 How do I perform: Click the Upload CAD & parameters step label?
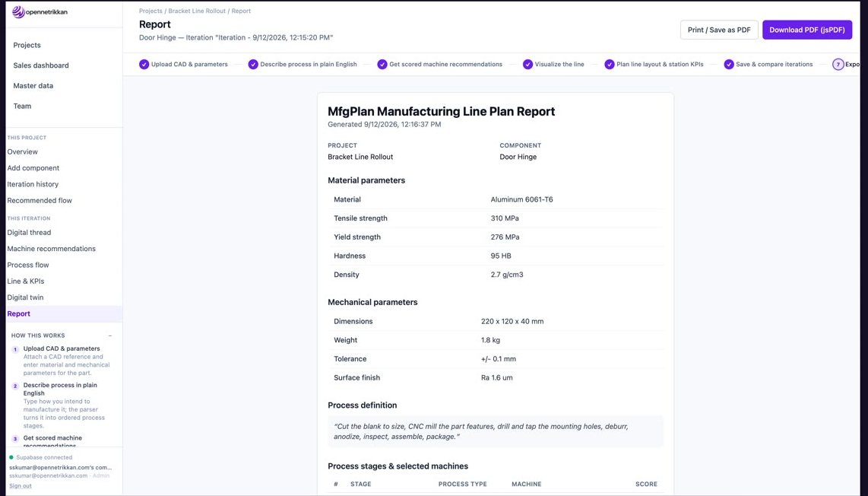[x=189, y=65]
